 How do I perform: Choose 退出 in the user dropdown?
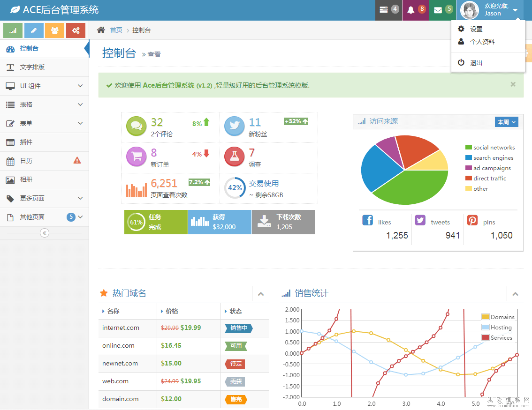click(476, 63)
